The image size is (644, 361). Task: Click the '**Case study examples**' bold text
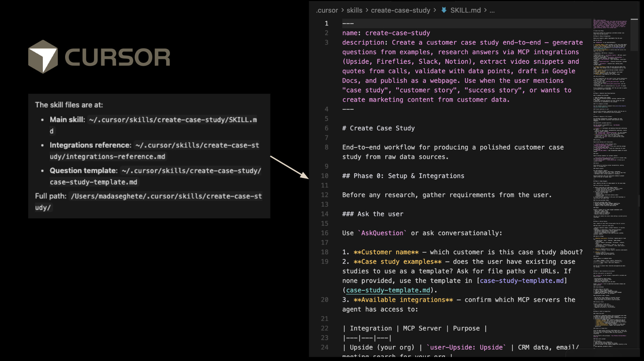[x=398, y=262]
